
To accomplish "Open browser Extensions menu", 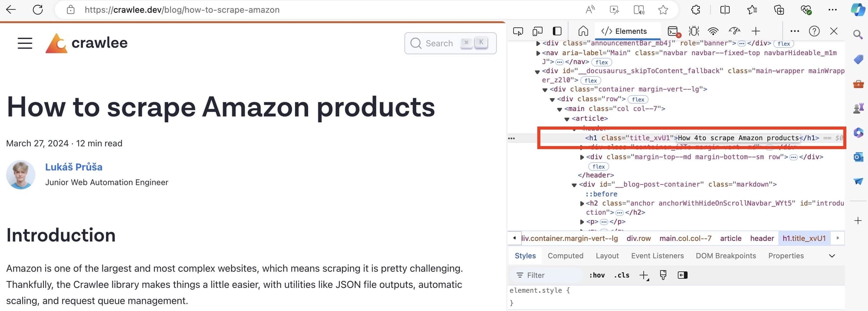I will click(696, 10).
